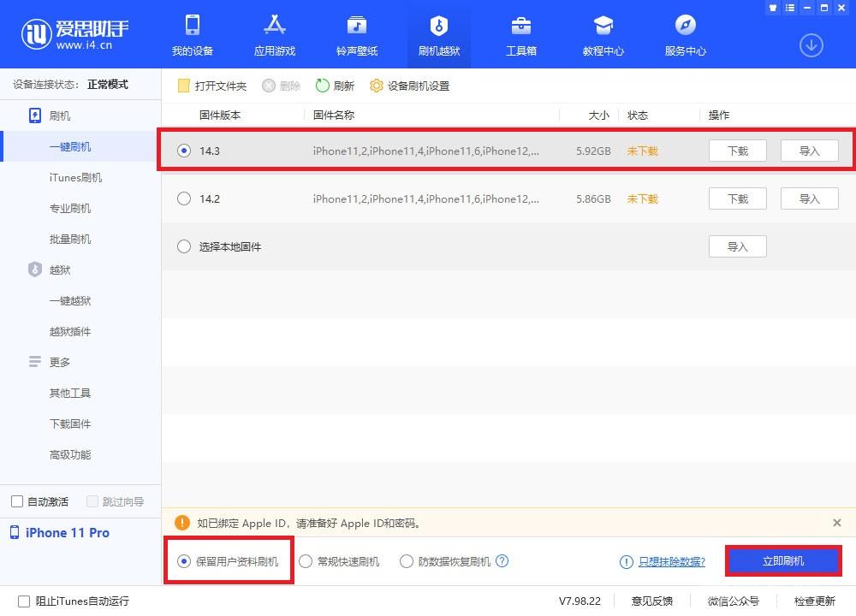
Task: Click the 立即刷机 button
Action: (782, 560)
